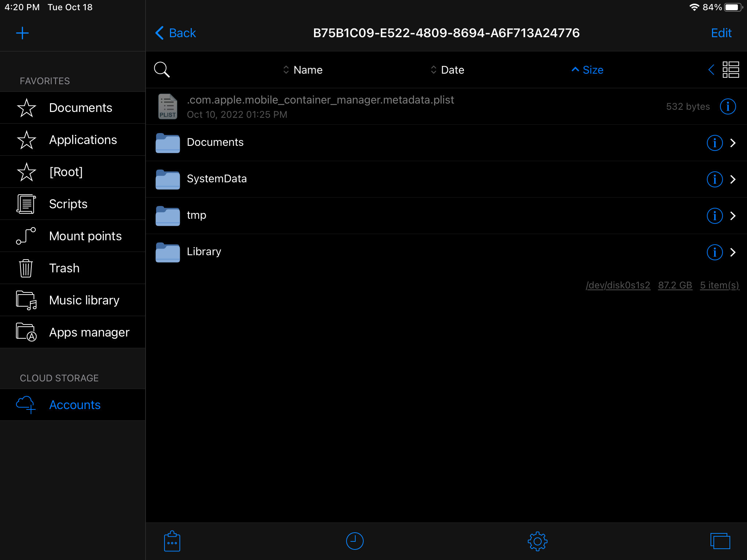Open settings gear in bottom toolbar
The image size is (747, 560).
click(537, 541)
